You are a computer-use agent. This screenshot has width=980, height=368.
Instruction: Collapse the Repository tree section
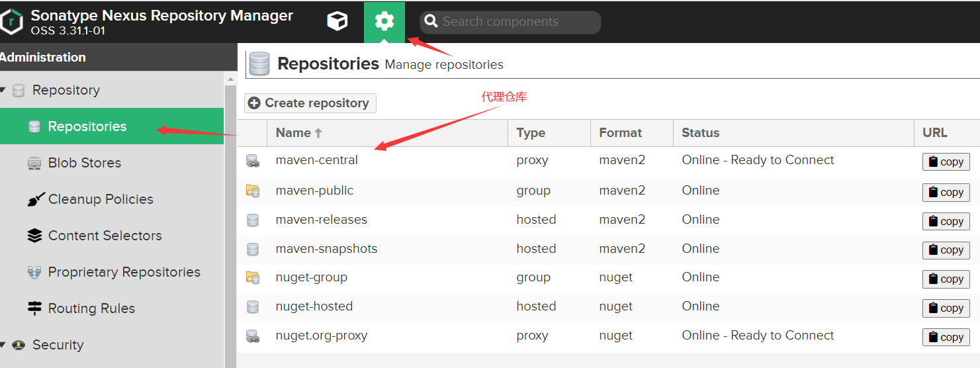[3, 90]
